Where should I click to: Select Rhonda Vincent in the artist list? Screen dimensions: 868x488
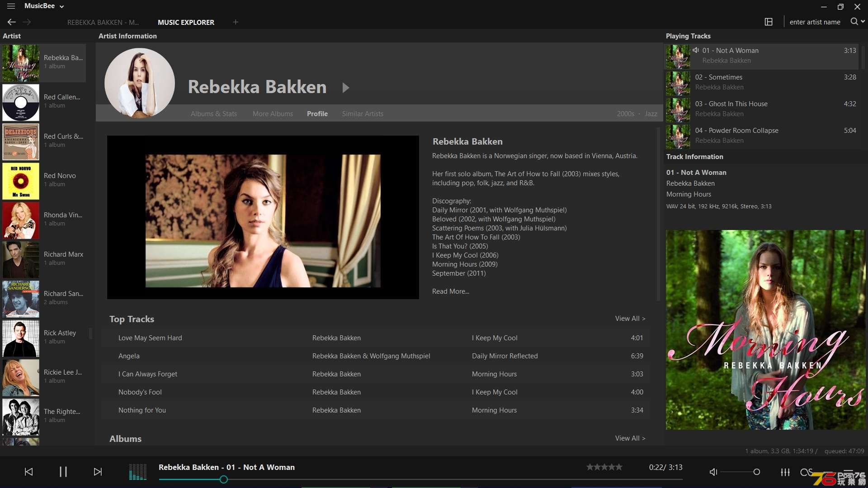click(44, 220)
